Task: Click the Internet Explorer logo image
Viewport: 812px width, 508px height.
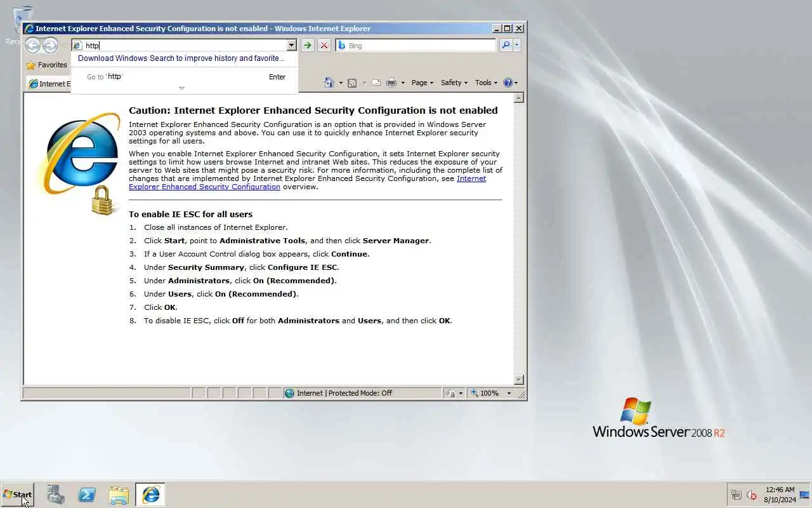Action: 81,164
